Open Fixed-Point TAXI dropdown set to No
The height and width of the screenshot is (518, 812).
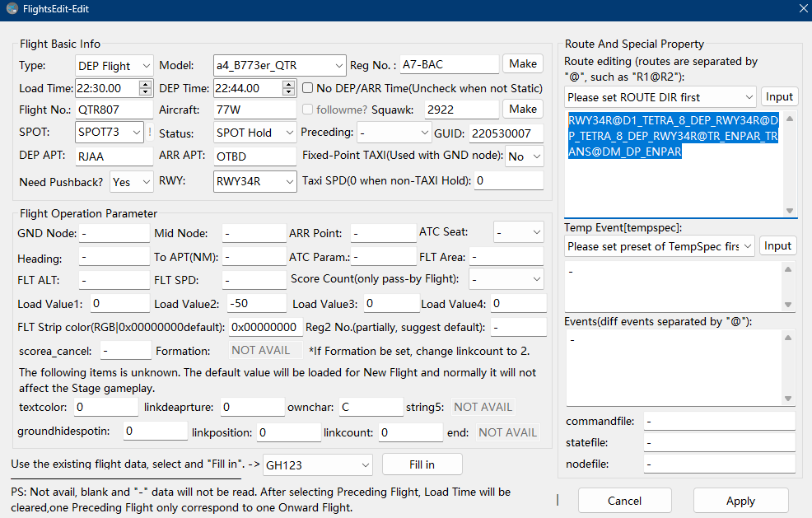(524, 156)
